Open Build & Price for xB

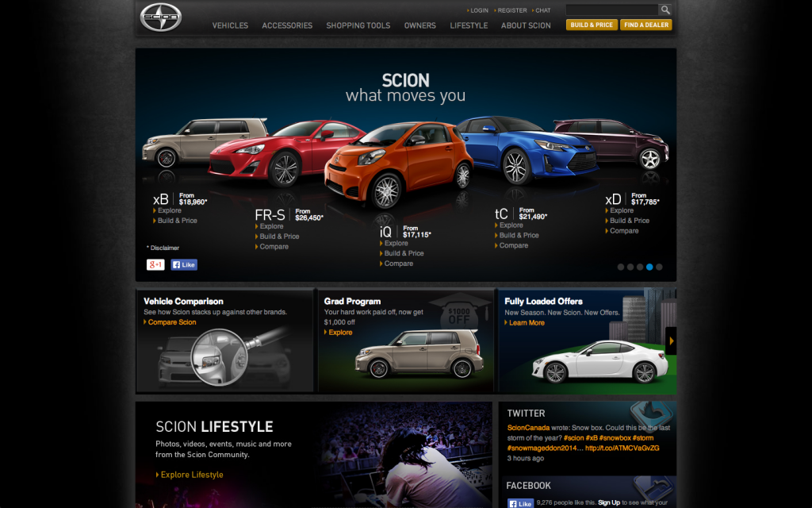coord(177,221)
